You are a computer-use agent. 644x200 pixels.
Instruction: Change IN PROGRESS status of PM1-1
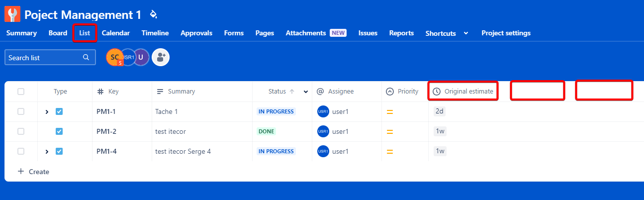[x=276, y=111]
